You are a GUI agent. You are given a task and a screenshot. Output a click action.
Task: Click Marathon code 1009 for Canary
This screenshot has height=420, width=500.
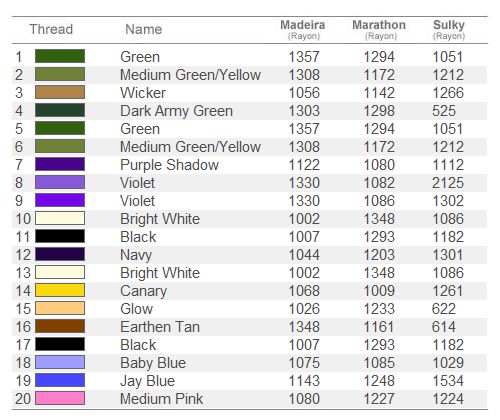click(379, 291)
